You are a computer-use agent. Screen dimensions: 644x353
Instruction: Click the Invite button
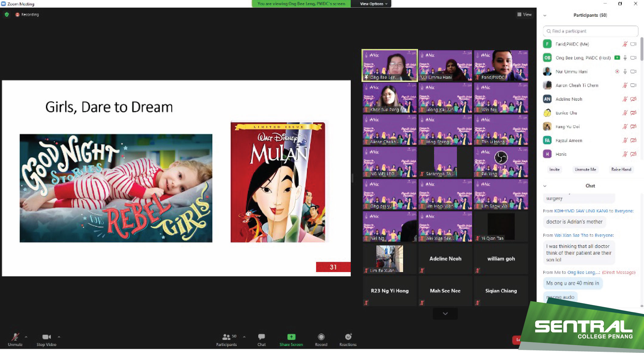(554, 170)
